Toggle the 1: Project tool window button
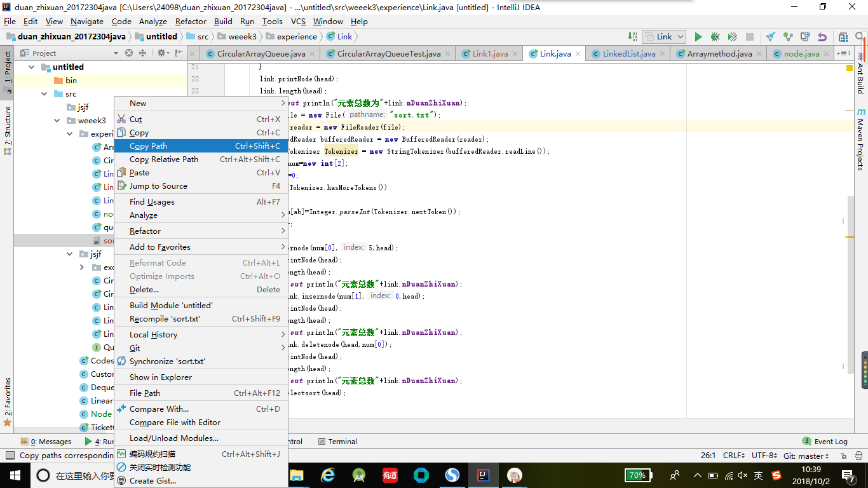This screenshot has height=488, width=868. click(8, 73)
